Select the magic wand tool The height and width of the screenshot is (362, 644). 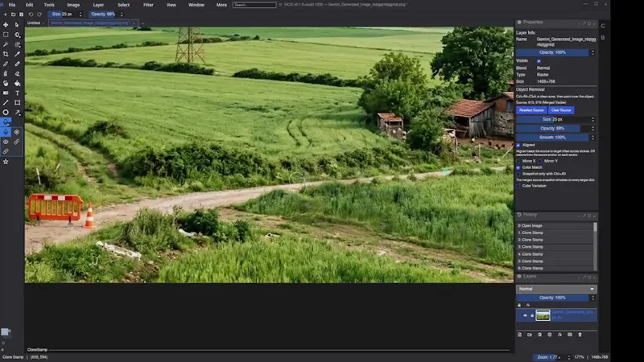click(x=6, y=44)
